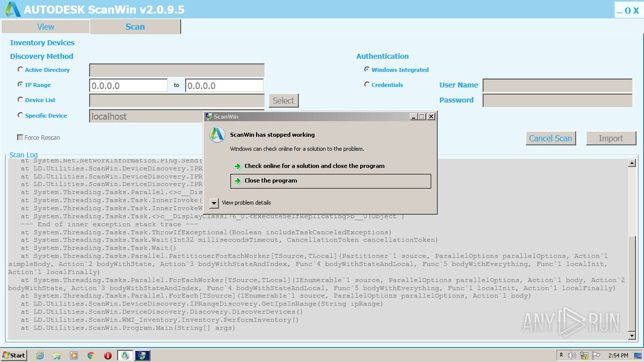Open the Opera browser taskbar icon
This screenshot has height=362, width=644.
click(x=108, y=355)
